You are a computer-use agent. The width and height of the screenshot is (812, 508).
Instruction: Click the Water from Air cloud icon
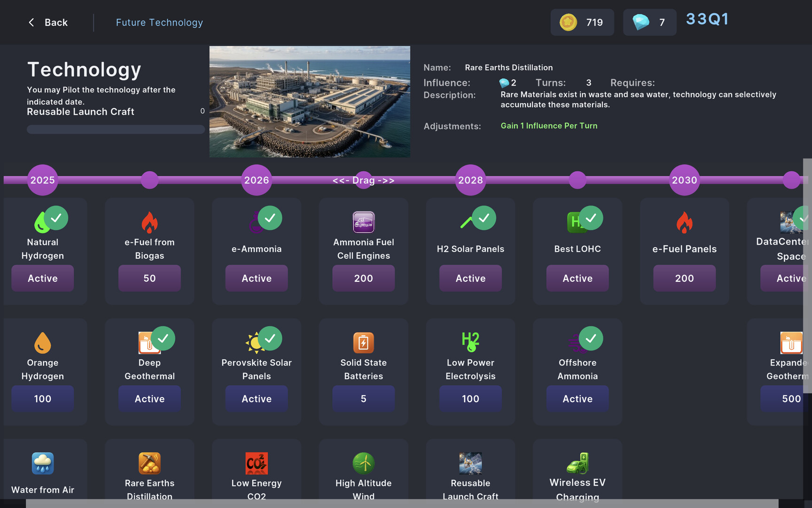pyautogui.click(x=43, y=463)
